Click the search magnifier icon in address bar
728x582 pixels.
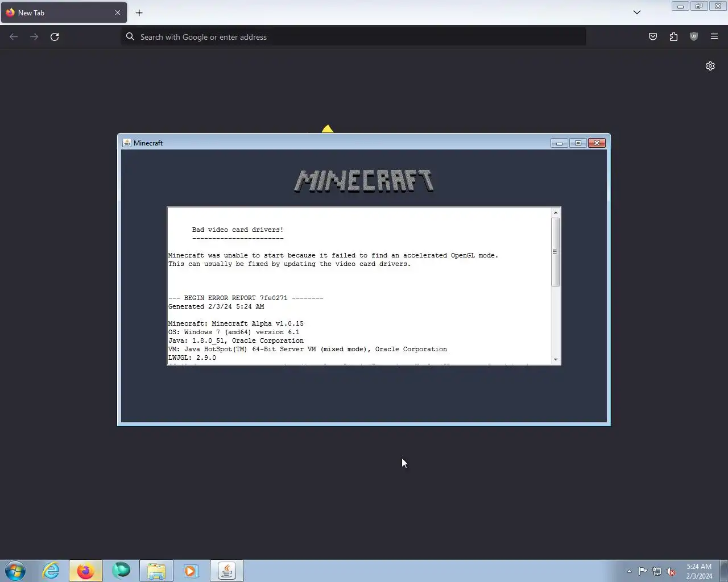(130, 37)
